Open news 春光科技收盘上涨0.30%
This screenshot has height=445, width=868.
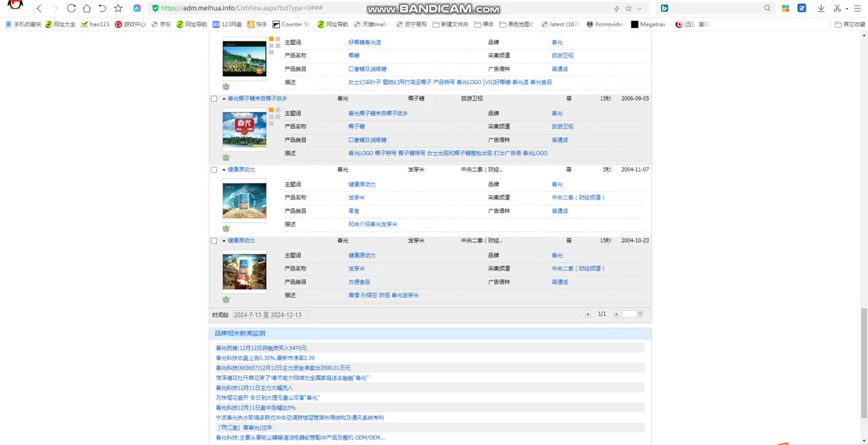(265, 358)
